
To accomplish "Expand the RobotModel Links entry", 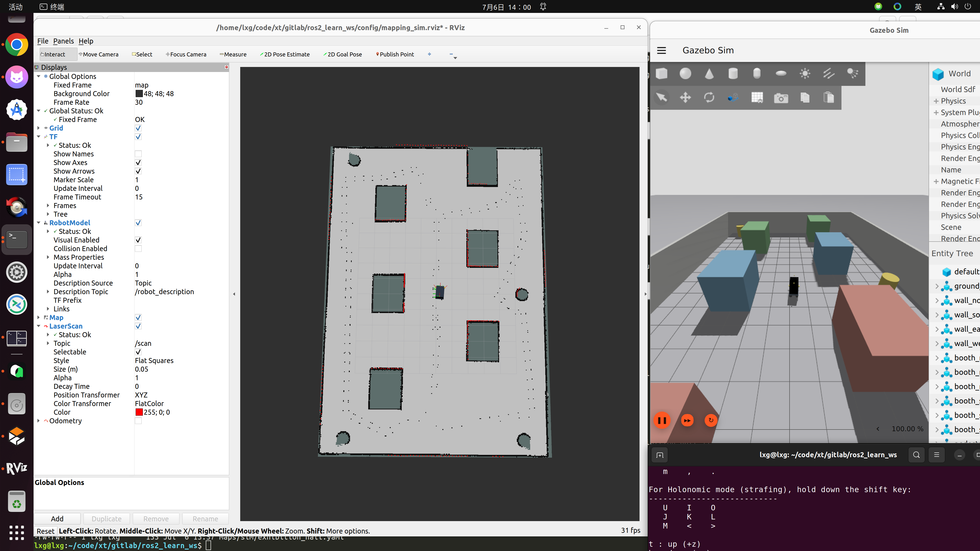I will tap(48, 309).
